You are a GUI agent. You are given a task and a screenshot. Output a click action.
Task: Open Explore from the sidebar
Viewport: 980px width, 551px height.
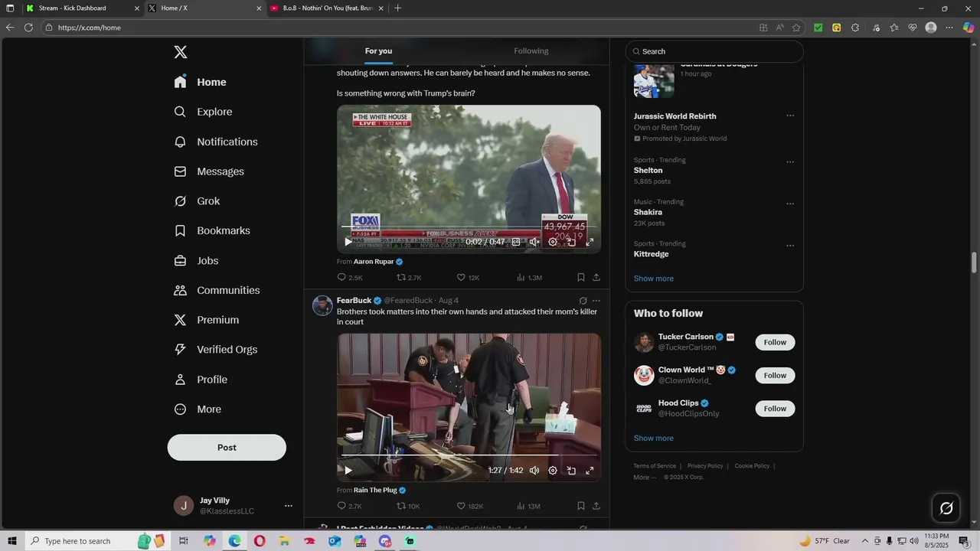204,112
